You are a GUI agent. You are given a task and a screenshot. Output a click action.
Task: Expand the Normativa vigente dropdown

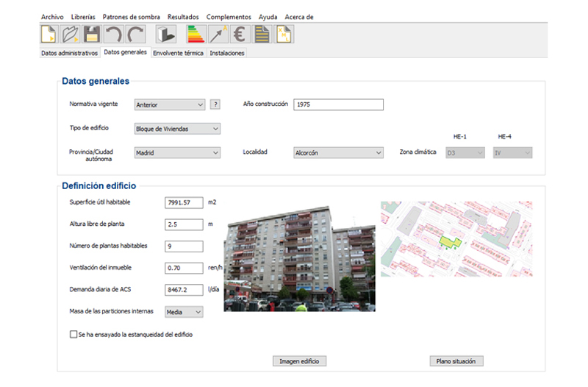[170, 104]
